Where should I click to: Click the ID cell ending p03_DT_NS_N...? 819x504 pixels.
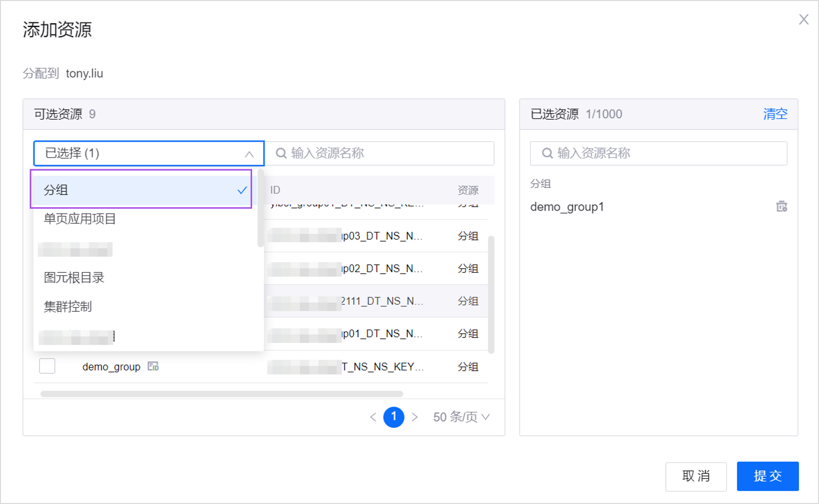(345, 236)
